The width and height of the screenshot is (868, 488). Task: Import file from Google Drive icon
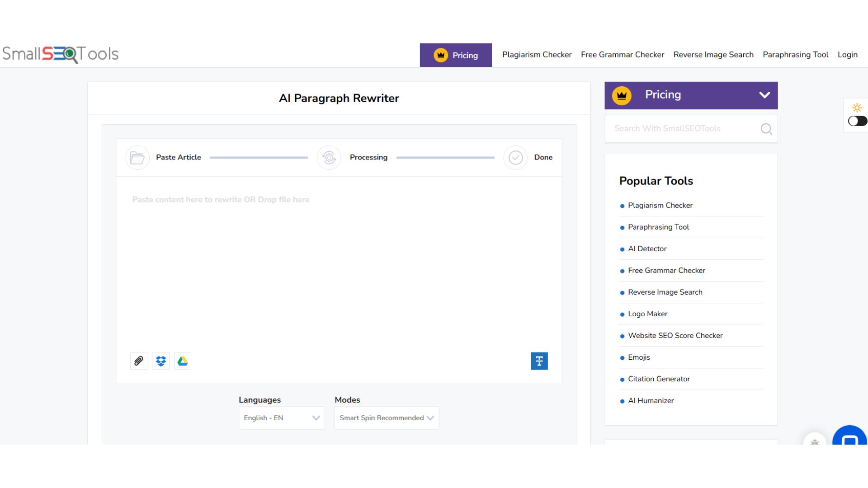[183, 361]
